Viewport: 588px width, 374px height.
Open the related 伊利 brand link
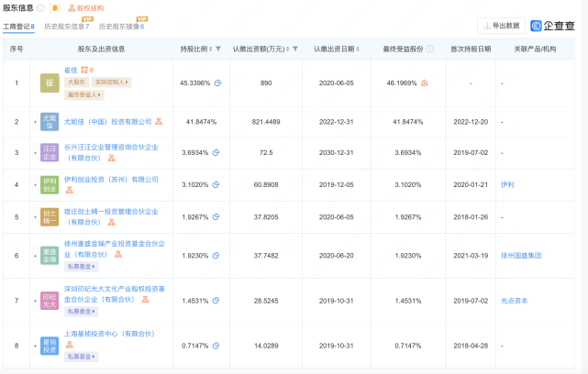(507, 185)
